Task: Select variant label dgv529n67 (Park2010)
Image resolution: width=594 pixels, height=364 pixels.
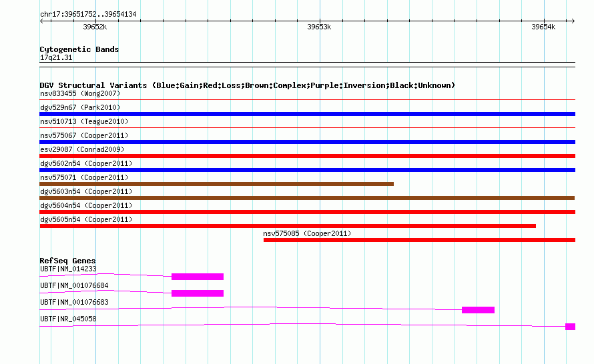Action: 80,107
